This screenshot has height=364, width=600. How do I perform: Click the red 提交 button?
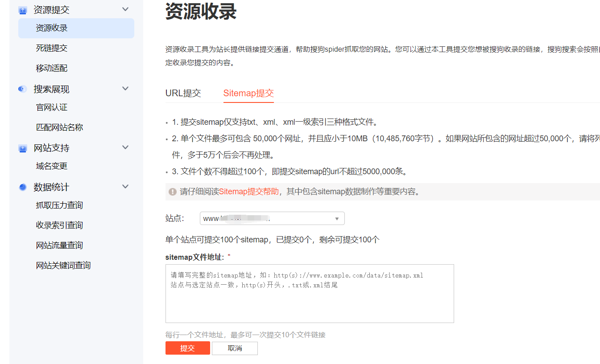click(188, 348)
